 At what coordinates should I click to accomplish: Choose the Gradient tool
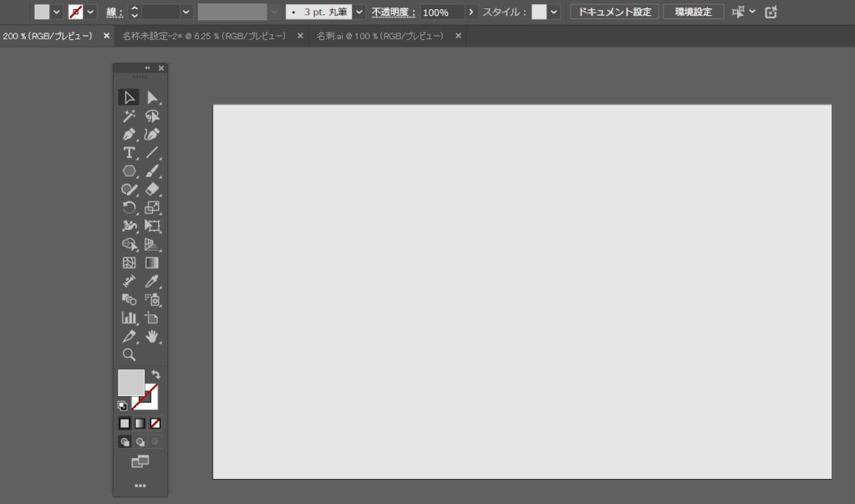152,263
